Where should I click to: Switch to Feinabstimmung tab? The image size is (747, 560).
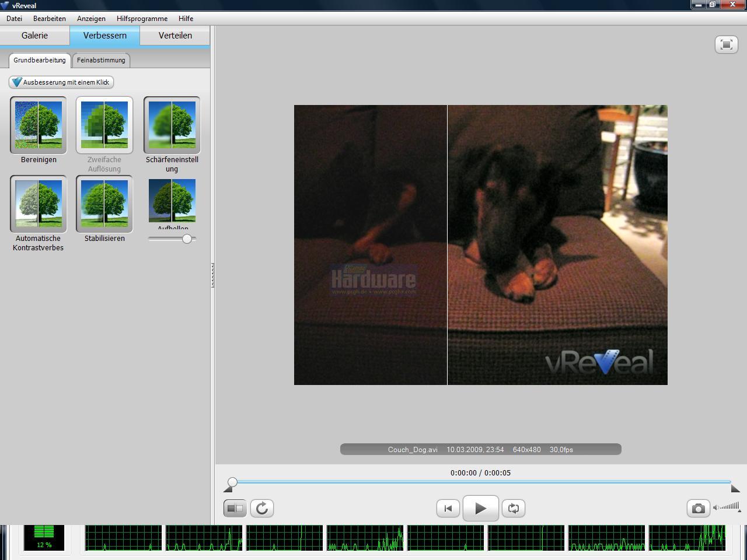[101, 60]
